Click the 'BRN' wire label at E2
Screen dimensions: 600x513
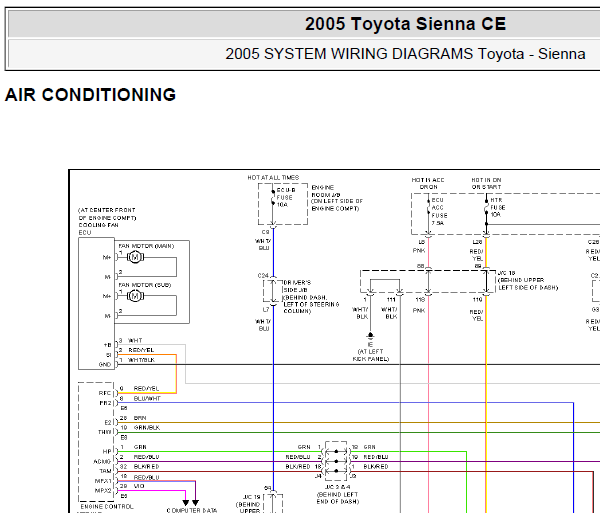(x=140, y=418)
